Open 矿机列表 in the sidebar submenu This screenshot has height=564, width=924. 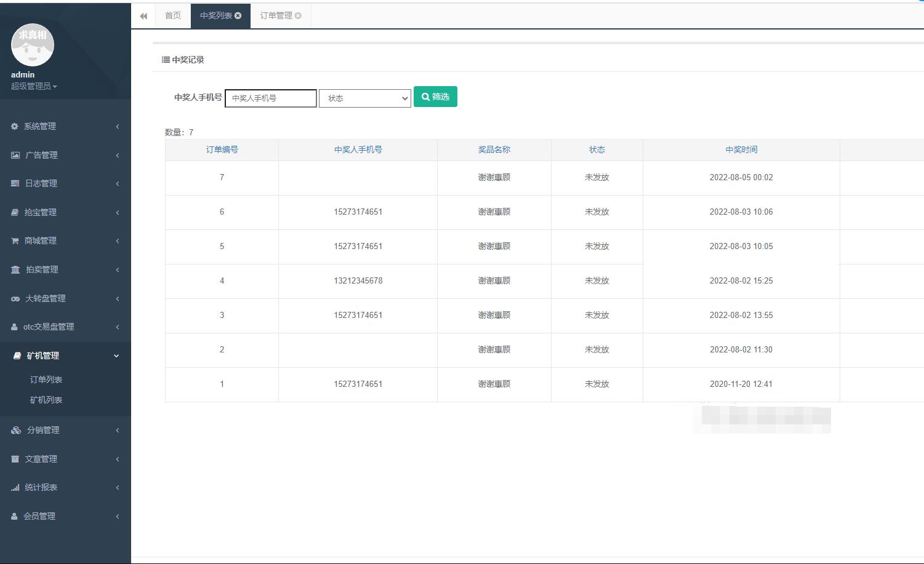(x=46, y=400)
